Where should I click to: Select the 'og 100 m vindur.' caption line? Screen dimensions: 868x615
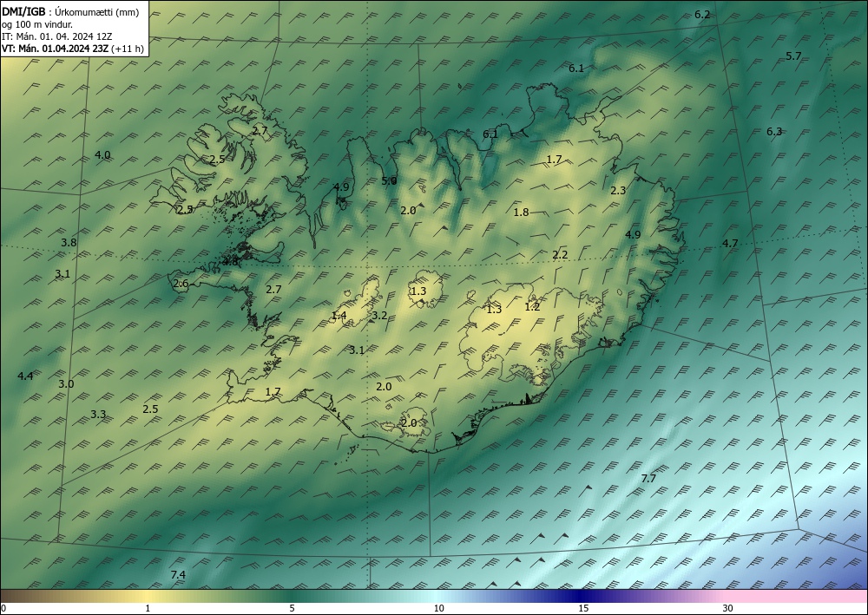click(x=37, y=24)
